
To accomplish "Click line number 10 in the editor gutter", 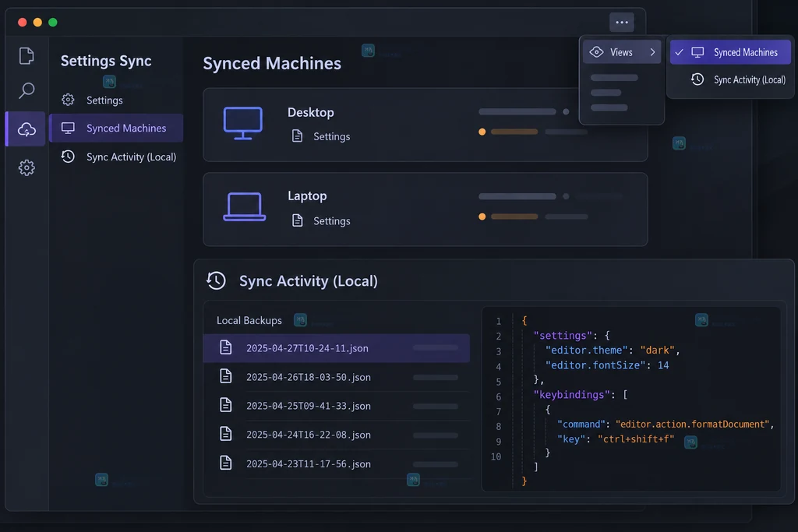I will point(496,456).
